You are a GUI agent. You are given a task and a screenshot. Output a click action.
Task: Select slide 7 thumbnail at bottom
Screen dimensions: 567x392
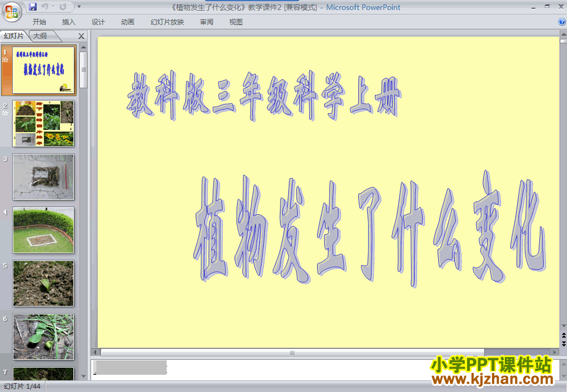point(43,373)
